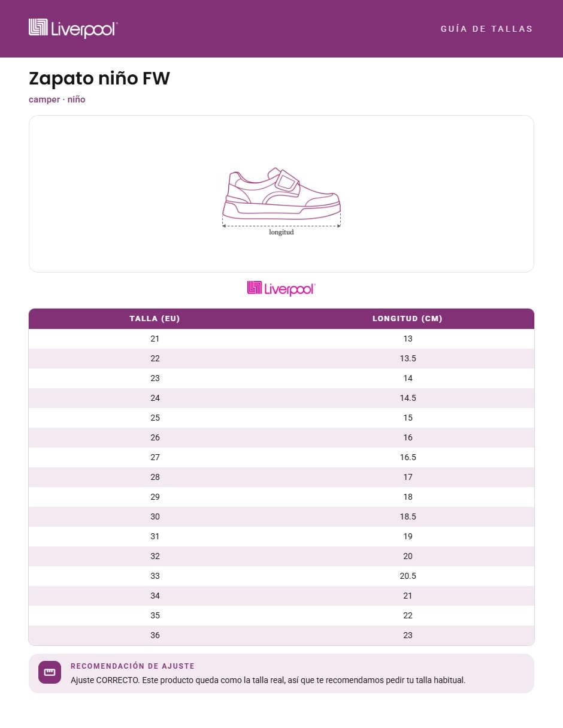Select the size 30 row
Viewport: 563px width, 728px height.
coord(281,516)
